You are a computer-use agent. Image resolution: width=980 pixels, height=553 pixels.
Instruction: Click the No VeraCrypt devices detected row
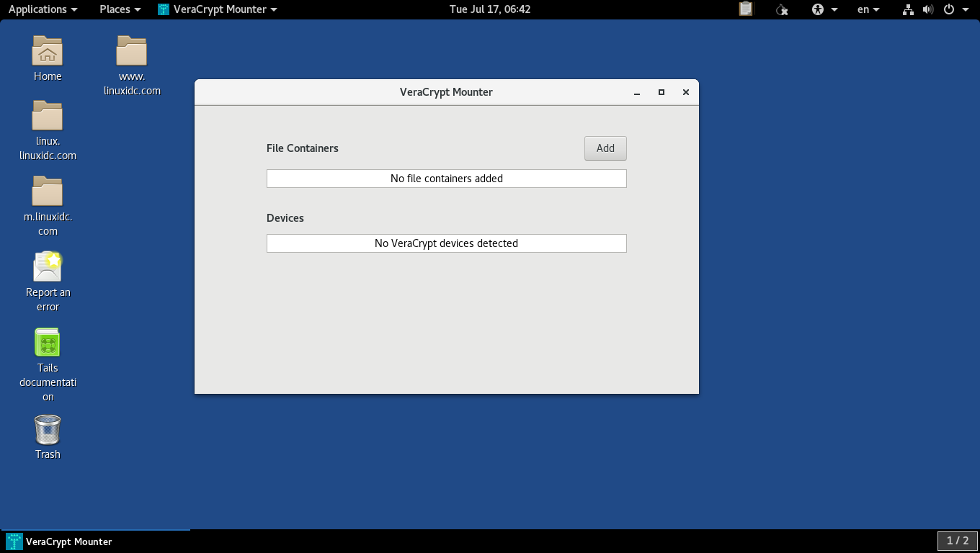[447, 243]
